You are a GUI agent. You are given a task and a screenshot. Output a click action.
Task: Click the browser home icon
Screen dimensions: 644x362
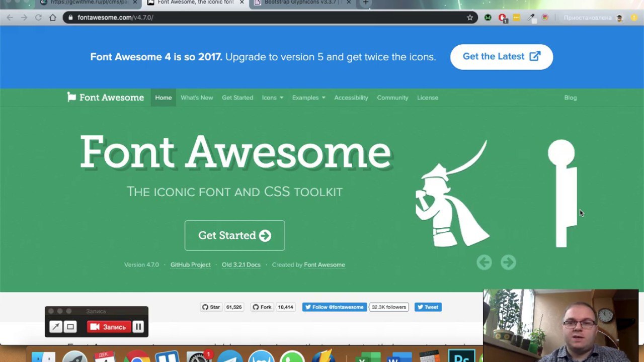[x=53, y=18]
